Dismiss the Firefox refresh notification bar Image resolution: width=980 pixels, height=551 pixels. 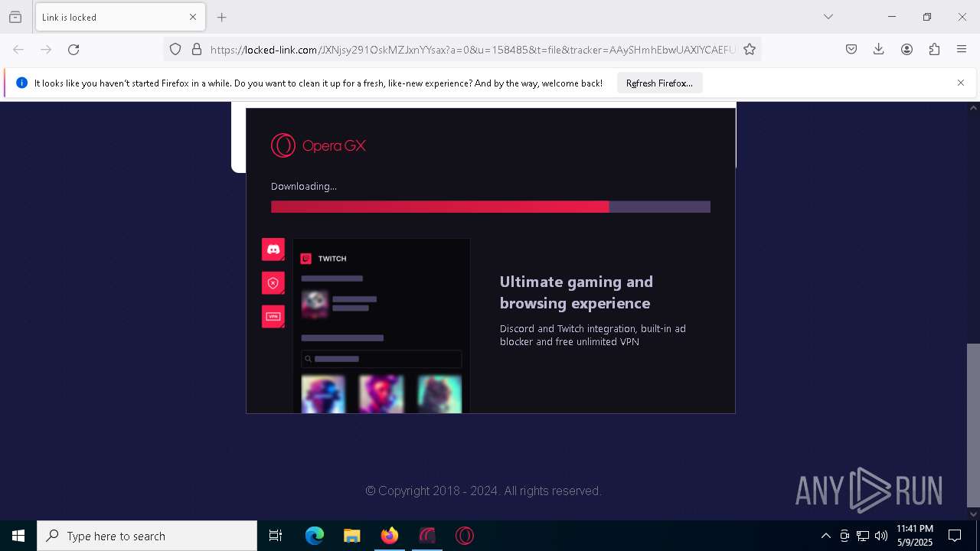tap(961, 83)
